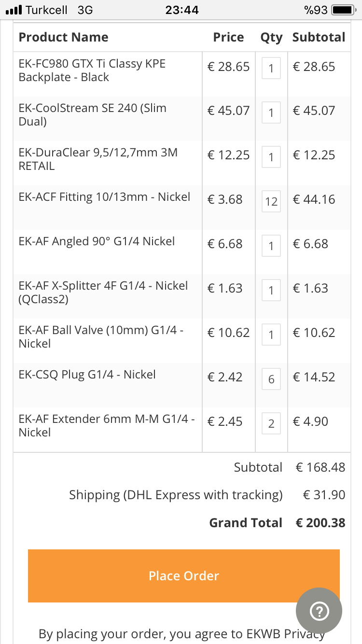
Task: Place the order with orange button
Action: tap(184, 575)
